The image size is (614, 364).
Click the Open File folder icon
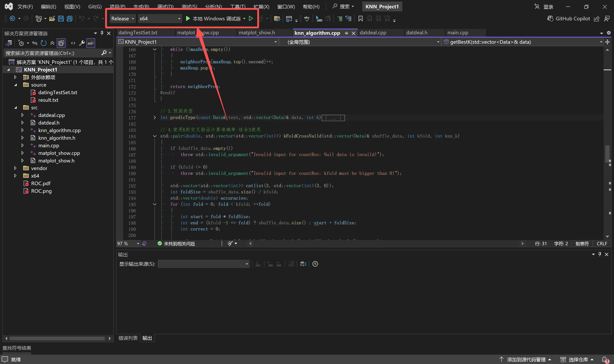coord(52,19)
